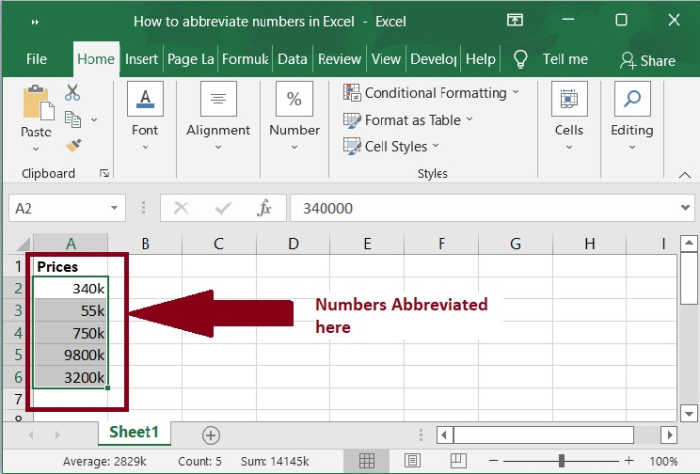This screenshot has width=700, height=474.
Task: Open the Insert ribbon tab
Action: click(142, 59)
